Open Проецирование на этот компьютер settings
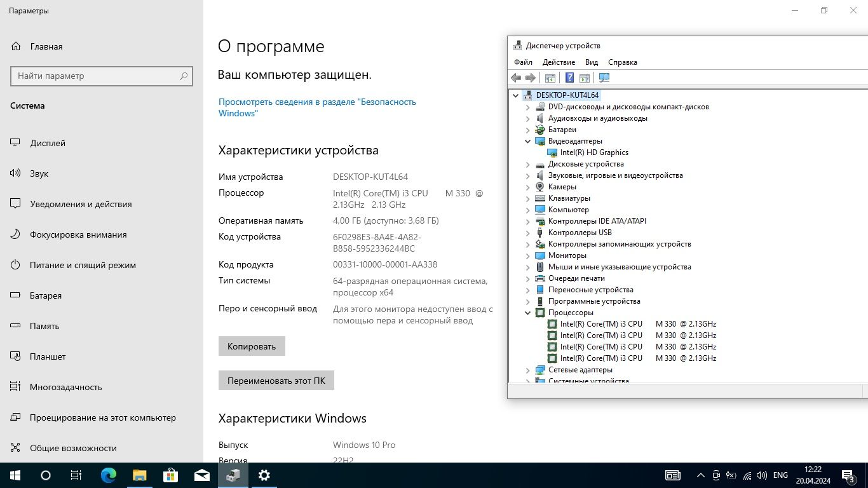Screen dimensions: 868x488 click(102, 417)
